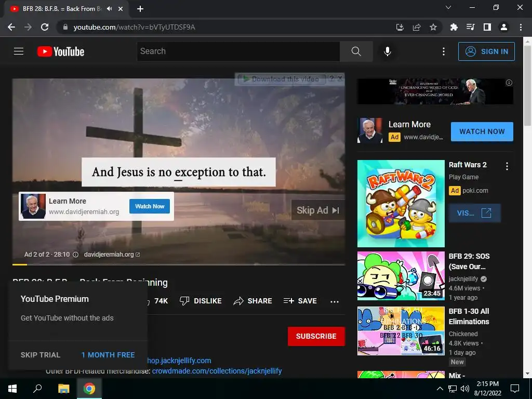Open Windows taskbar search
Image resolution: width=532 pixels, height=399 pixels.
(37, 389)
